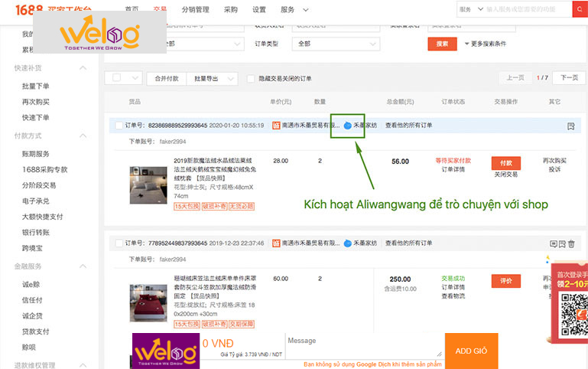Collapse the 付款方式 sidebar section

(x=83, y=136)
